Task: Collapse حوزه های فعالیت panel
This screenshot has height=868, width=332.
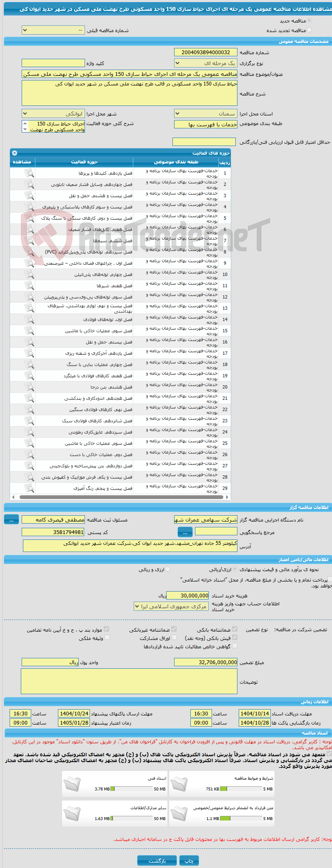Action: [15, 153]
